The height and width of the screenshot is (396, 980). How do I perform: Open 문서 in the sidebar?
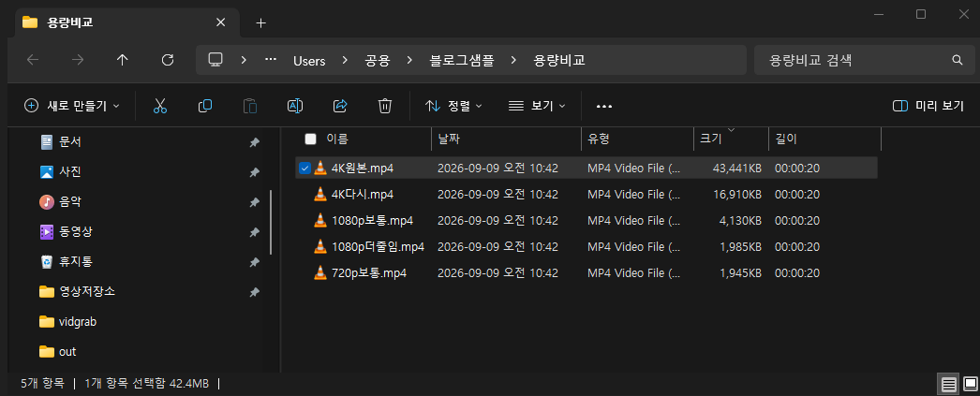pyautogui.click(x=70, y=142)
